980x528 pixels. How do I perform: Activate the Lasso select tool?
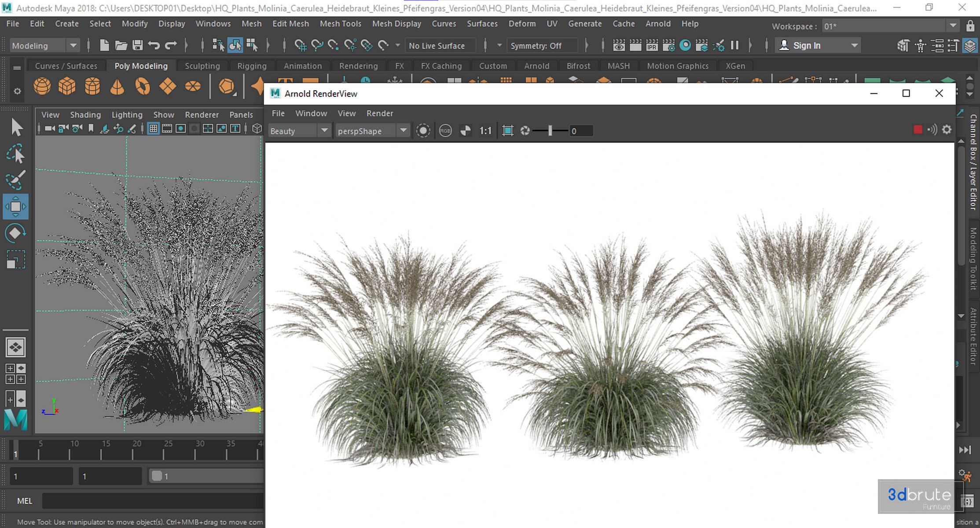tap(15, 154)
